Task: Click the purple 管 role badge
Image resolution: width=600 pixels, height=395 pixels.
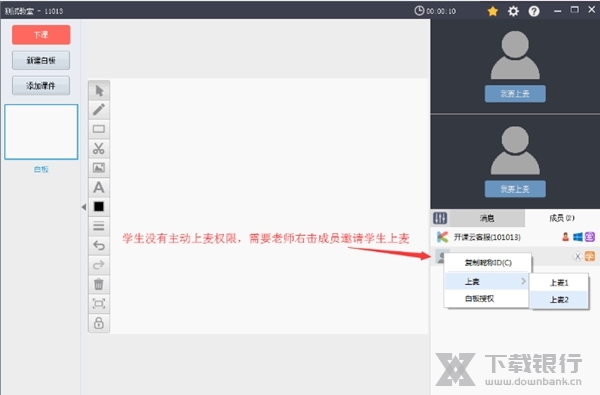Action: coord(590,237)
